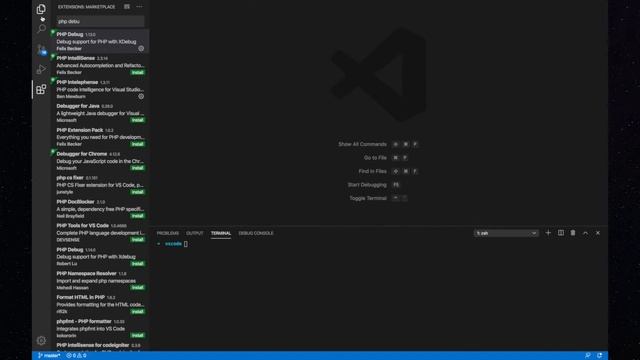The width and height of the screenshot is (640, 360).
Task: Open notifications icon in status bar
Action: click(600, 356)
